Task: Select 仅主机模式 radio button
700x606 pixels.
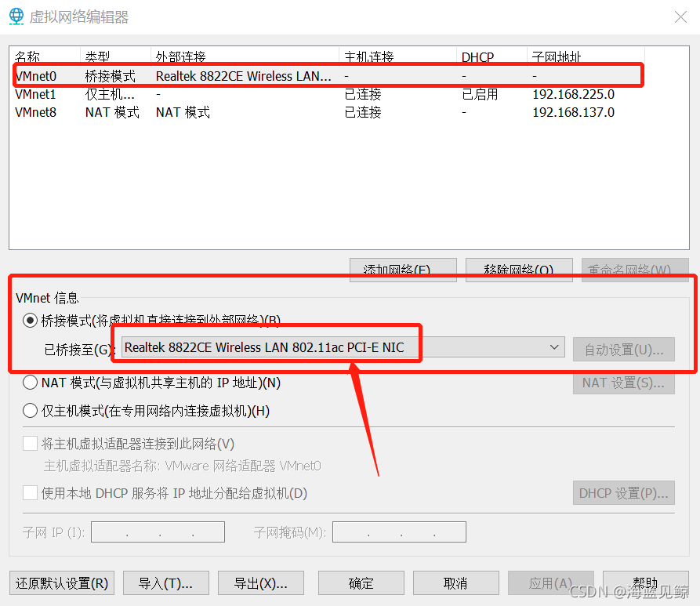Action: click(30, 410)
